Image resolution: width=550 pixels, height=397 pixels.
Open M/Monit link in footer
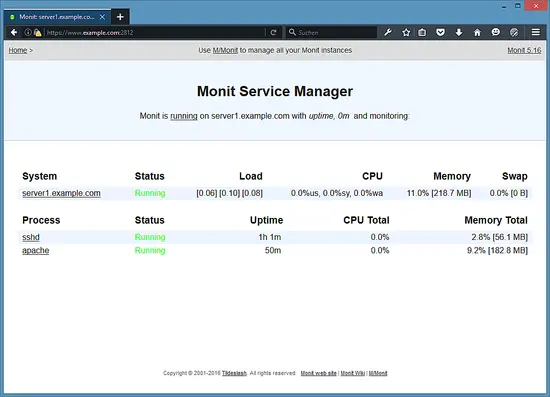(x=378, y=373)
